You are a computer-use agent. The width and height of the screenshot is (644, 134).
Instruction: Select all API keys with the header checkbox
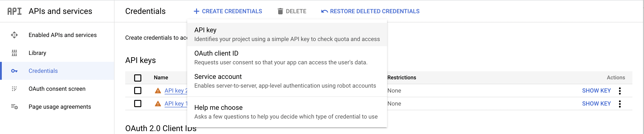coord(138,78)
